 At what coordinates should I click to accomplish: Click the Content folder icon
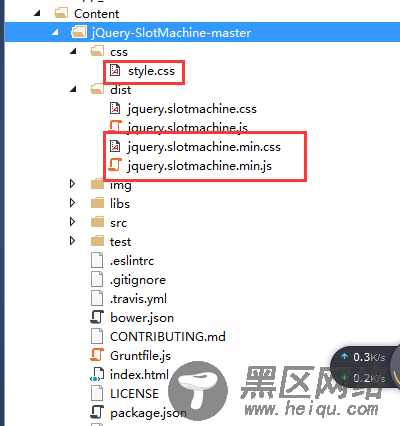61,13
